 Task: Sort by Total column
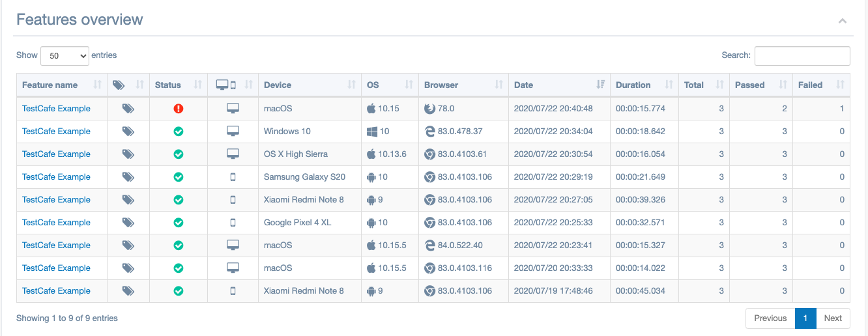pos(704,85)
